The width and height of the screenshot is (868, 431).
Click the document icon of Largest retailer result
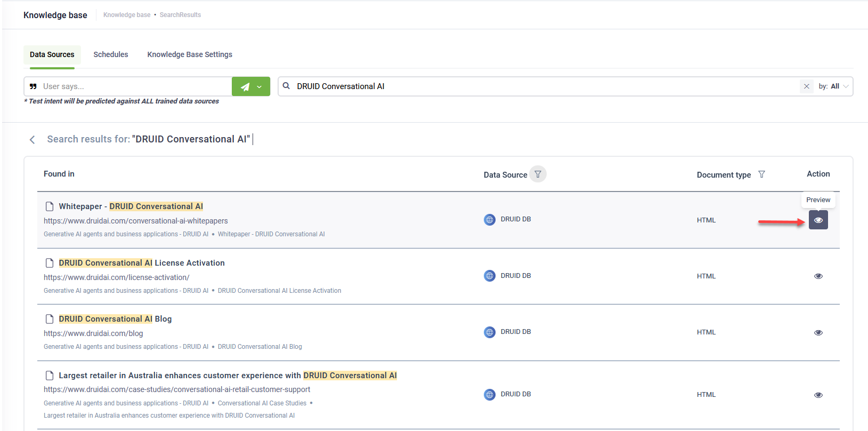[x=50, y=376]
